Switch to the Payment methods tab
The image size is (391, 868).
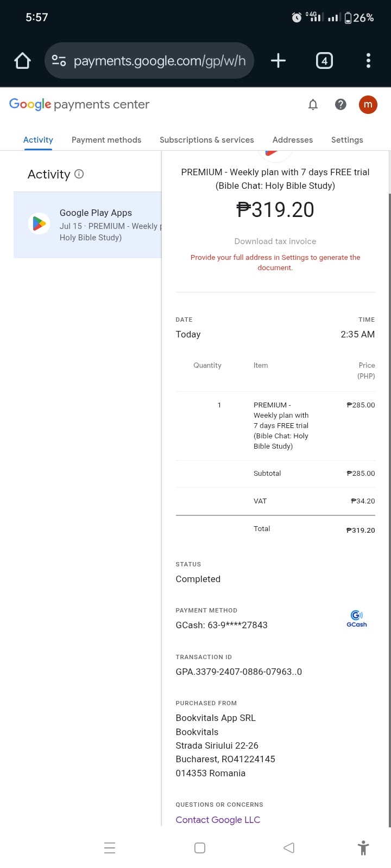pos(106,140)
